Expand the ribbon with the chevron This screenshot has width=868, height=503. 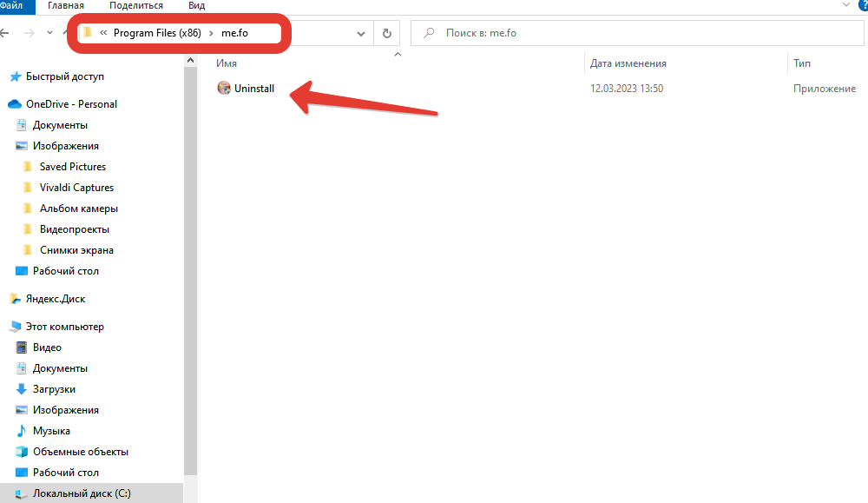pyautogui.click(x=845, y=4)
